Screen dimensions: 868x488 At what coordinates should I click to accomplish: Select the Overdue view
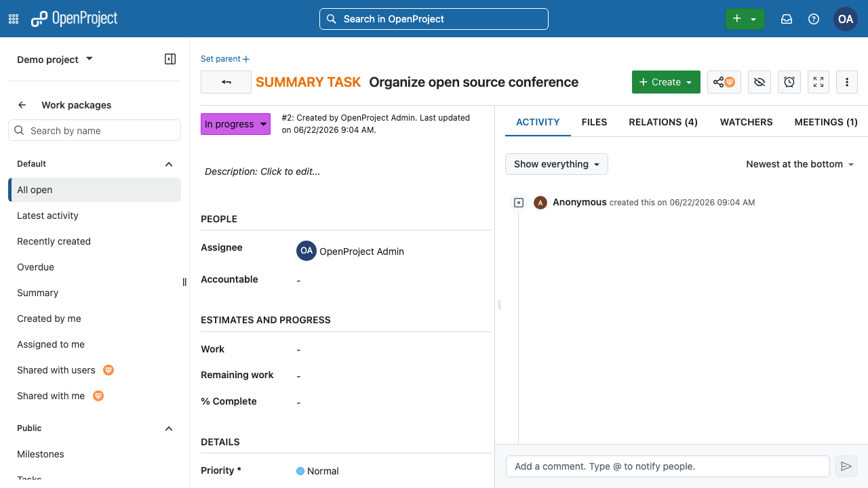[x=95, y=267]
